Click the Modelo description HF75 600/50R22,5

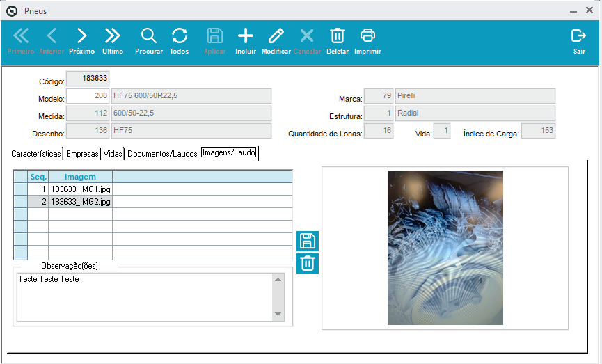(191, 95)
